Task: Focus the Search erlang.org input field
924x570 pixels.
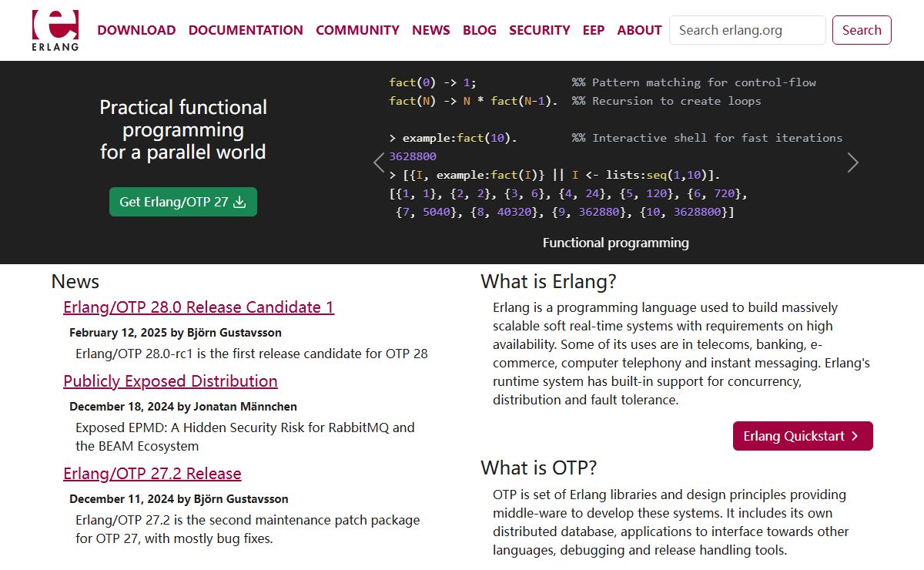Action: (x=747, y=30)
